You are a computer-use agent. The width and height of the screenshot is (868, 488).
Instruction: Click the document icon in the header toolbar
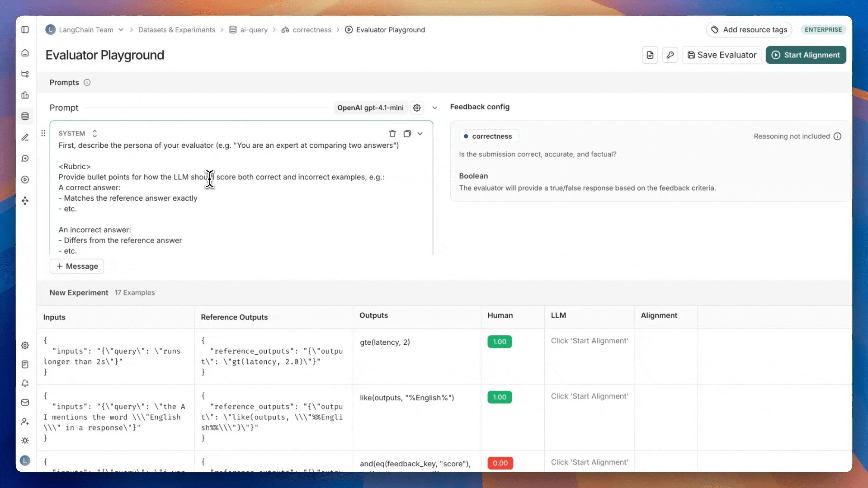pos(650,55)
